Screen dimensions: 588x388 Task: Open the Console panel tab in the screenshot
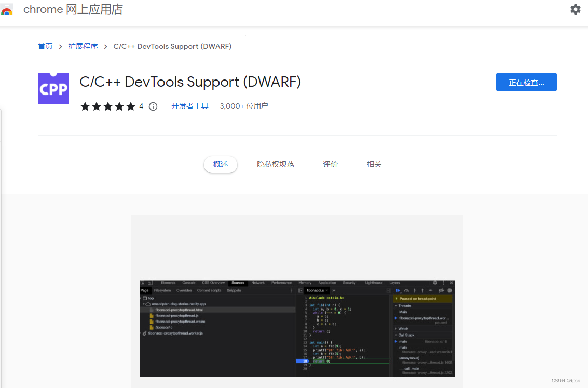tap(189, 283)
